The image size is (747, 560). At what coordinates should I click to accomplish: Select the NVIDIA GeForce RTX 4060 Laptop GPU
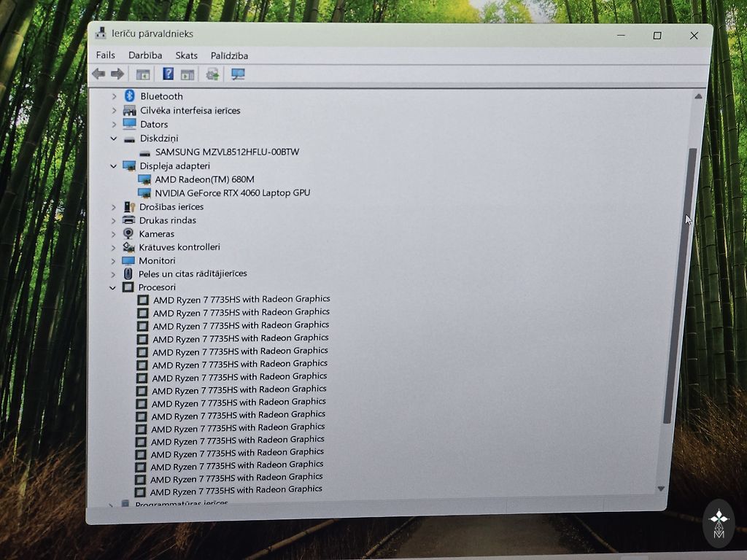[232, 193]
